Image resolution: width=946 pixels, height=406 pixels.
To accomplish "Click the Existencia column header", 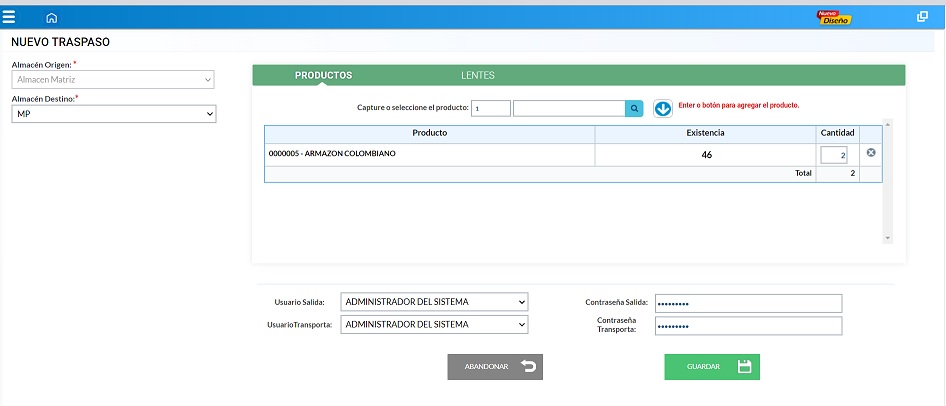I will point(705,133).
